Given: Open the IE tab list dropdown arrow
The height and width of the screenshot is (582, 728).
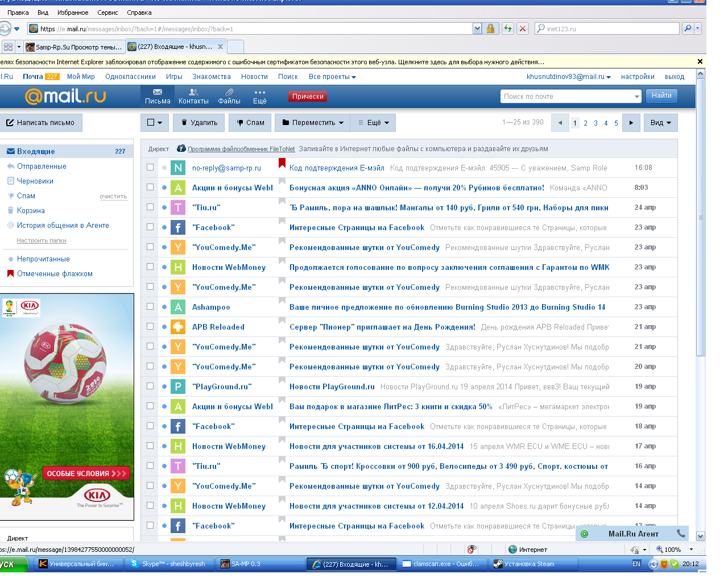Looking at the screenshot, I should (19, 47).
